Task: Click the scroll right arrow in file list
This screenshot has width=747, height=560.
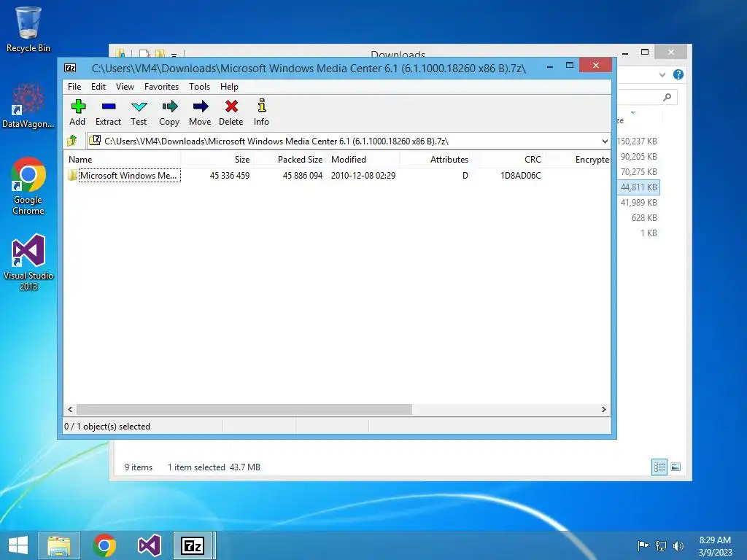Action: 603,410
